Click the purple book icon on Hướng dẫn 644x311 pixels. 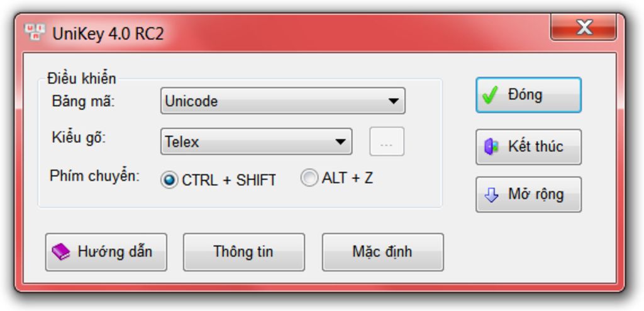(x=60, y=252)
